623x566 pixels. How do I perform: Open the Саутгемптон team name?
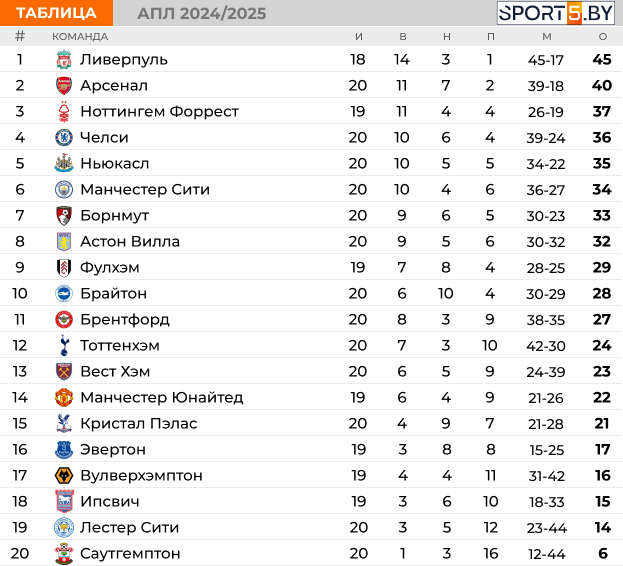point(130,553)
